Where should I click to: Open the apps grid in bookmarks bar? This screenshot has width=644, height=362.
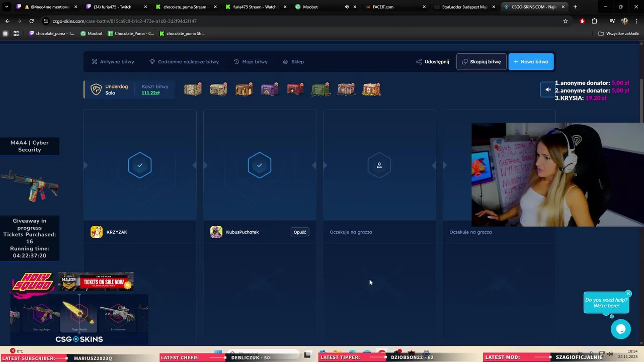(x=16, y=33)
